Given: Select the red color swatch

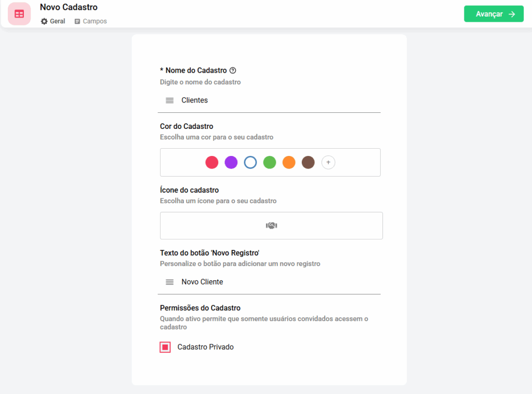Looking at the screenshot, I should click(212, 163).
